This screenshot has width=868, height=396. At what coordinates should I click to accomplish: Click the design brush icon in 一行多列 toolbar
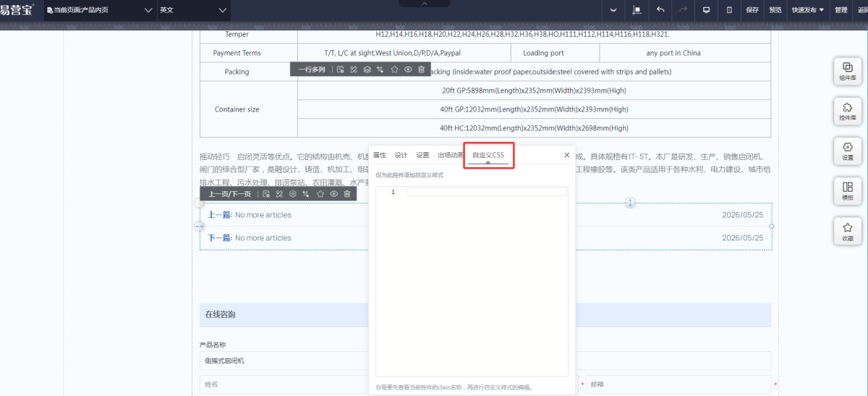[x=353, y=69]
